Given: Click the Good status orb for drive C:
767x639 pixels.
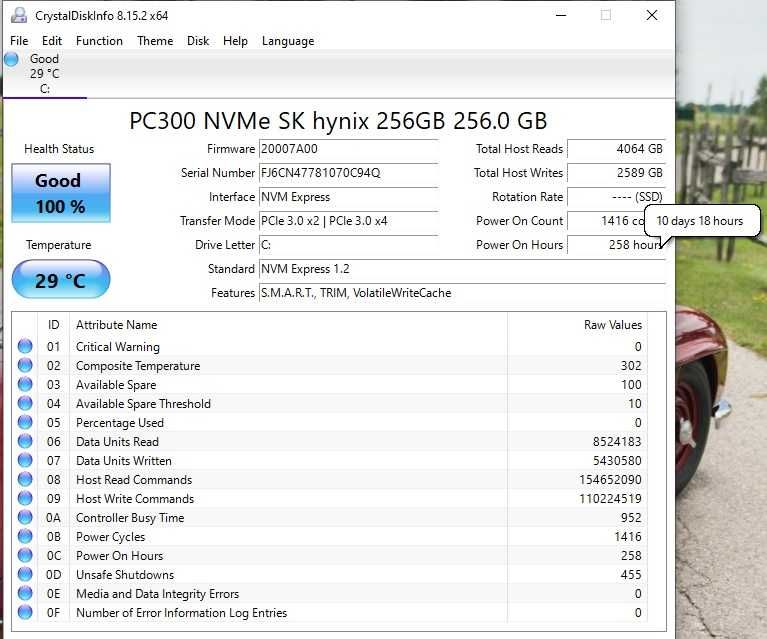Looking at the screenshot, I should tap(11, 59).
